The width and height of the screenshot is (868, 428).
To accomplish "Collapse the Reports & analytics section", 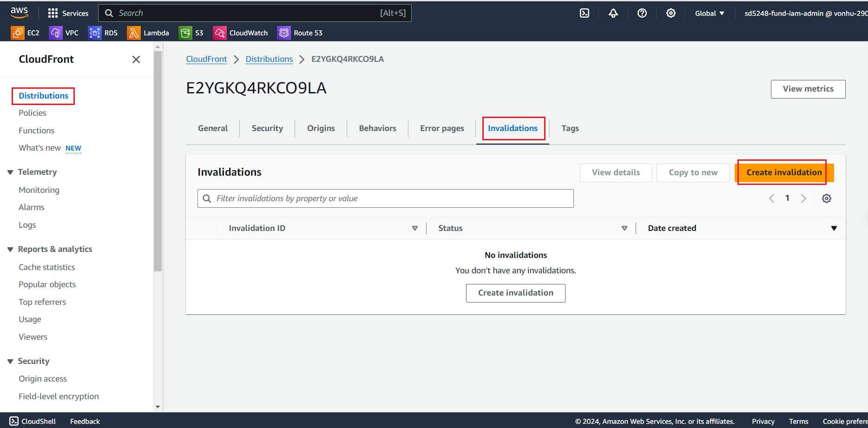I will click(10, 250).
